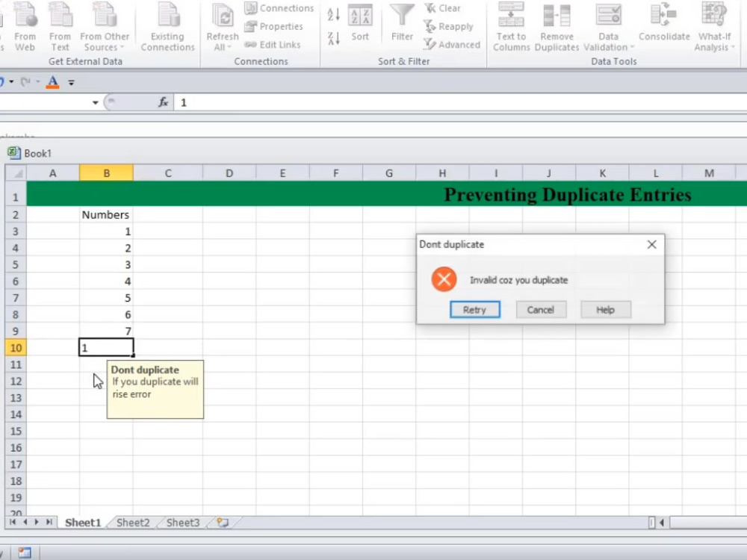Go to previous sheet arrow
747x560 pixels.
(25, 523)
